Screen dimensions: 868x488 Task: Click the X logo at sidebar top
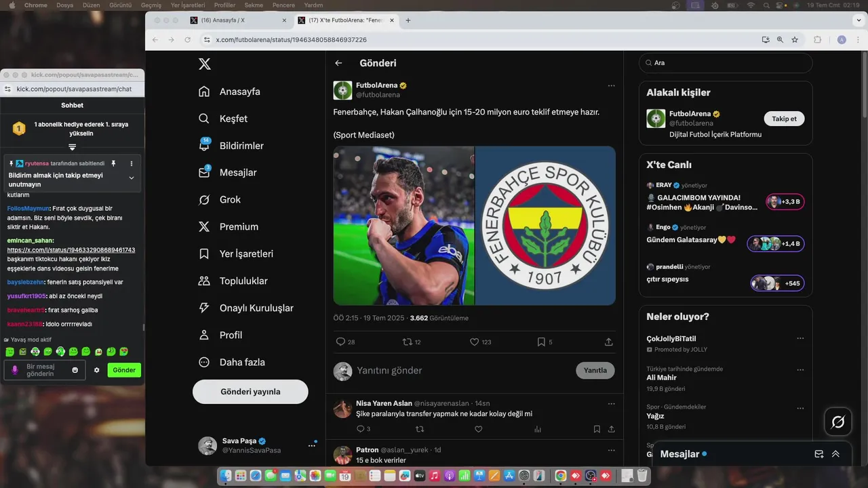click(204, 64)
